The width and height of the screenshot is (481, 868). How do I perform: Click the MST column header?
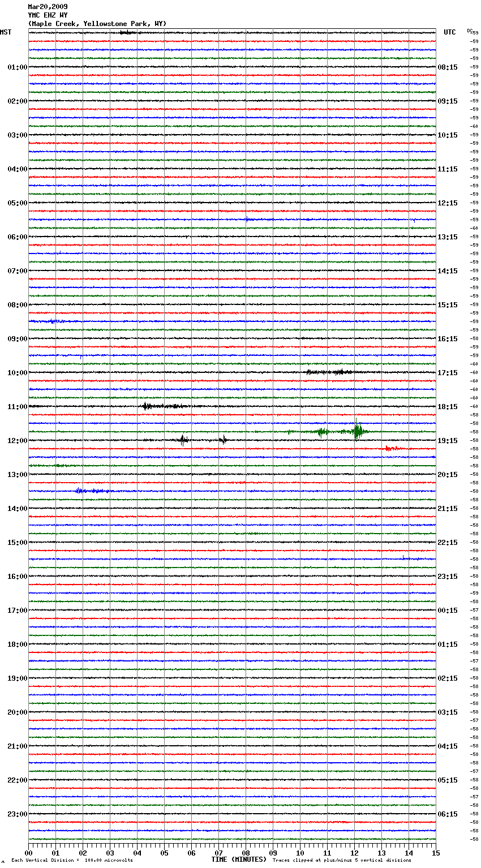click(6, 32)
